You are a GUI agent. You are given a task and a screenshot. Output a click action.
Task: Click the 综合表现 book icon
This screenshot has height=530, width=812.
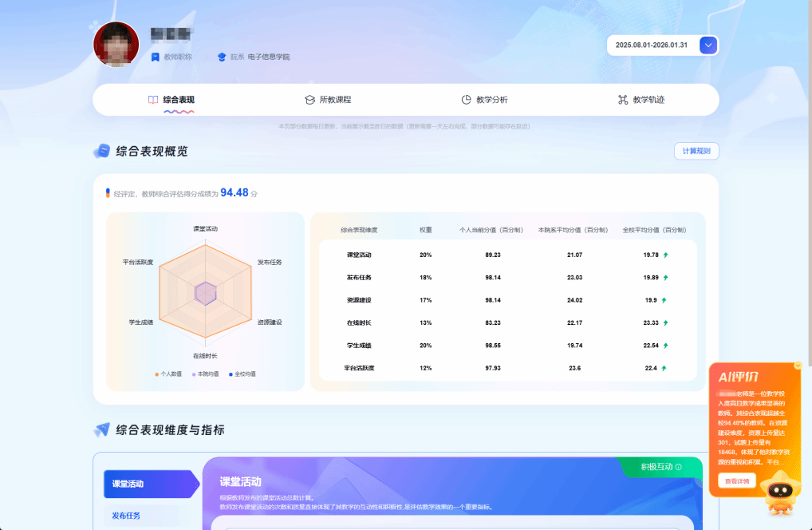152,100
